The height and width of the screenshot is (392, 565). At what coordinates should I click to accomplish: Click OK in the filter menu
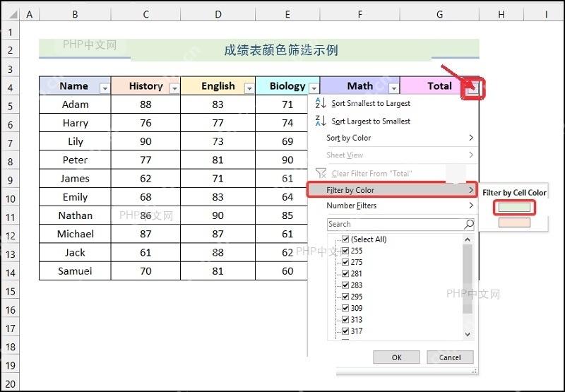coord(396,357)
